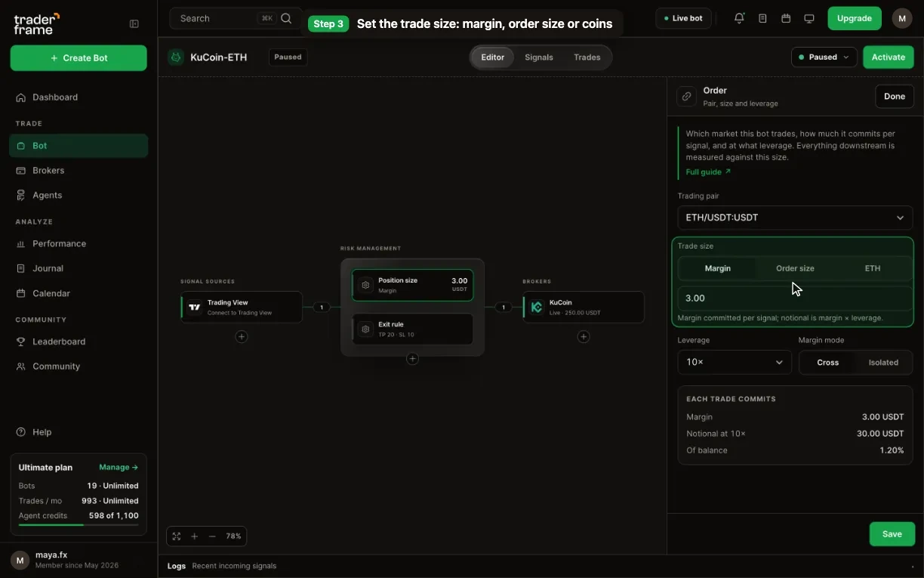Select the Trading View signal node

coord(242,307)
